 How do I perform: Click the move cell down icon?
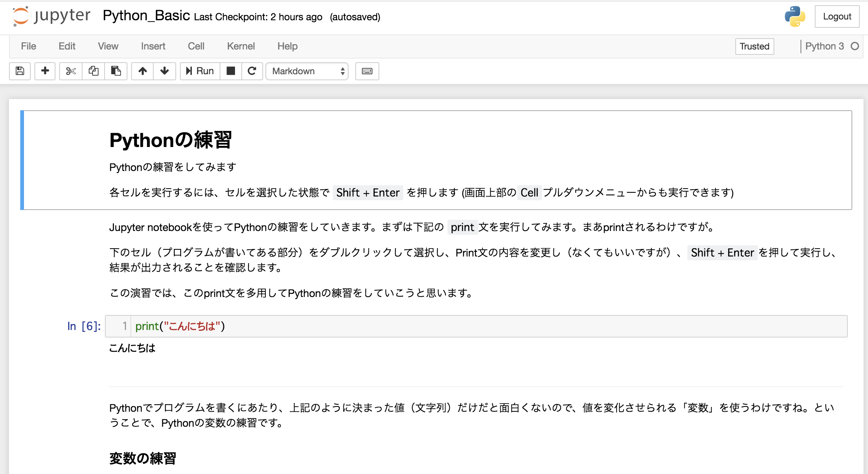pos(165,70)
